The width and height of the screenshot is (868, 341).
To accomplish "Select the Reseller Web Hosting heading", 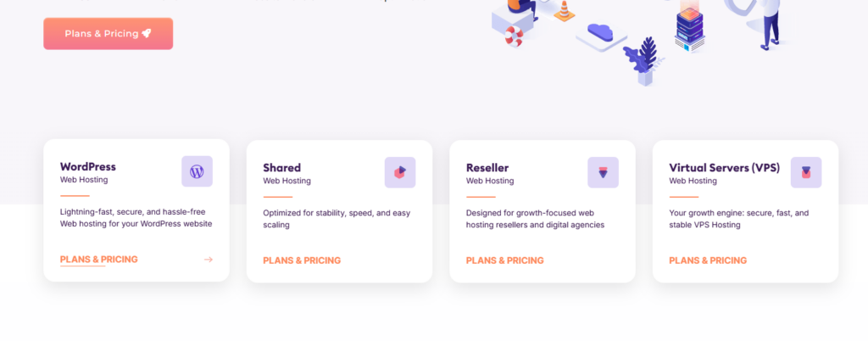I will tap(487, 168).
